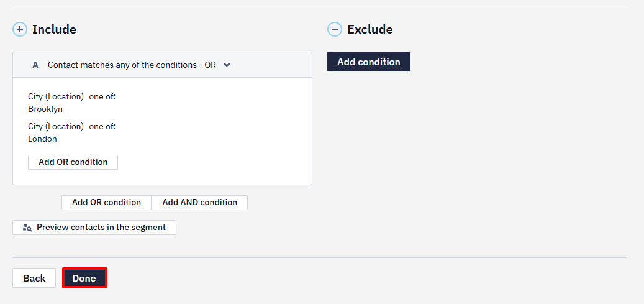644x304 pixels.
Task: Click the preview contacts magnifier icon
Action: point(27,228)
